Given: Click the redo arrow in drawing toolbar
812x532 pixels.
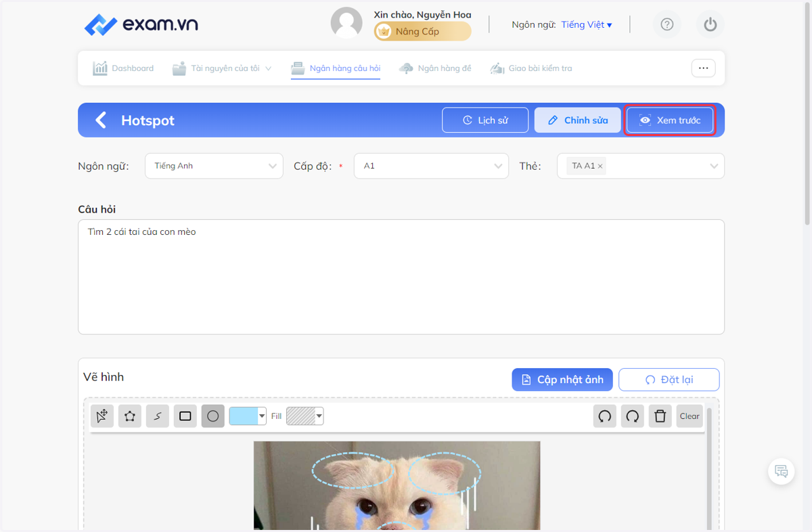Looking at the screenshot, I should (633, 416).
